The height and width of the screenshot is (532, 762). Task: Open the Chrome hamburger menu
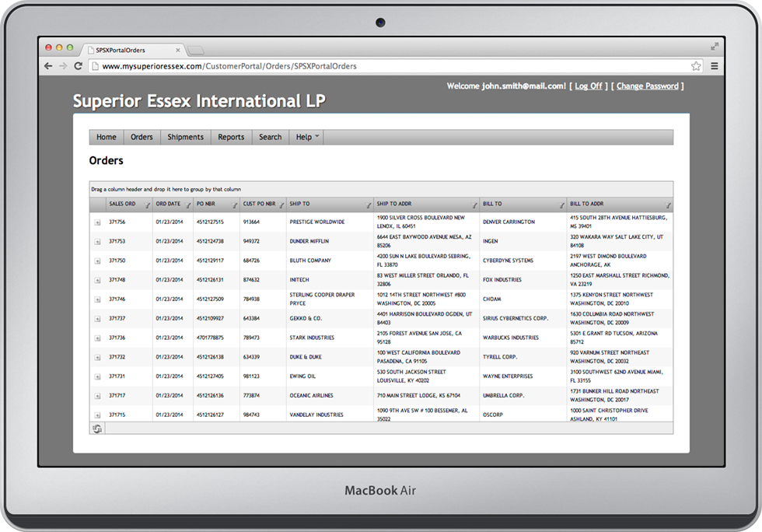(x=715, y=66)
